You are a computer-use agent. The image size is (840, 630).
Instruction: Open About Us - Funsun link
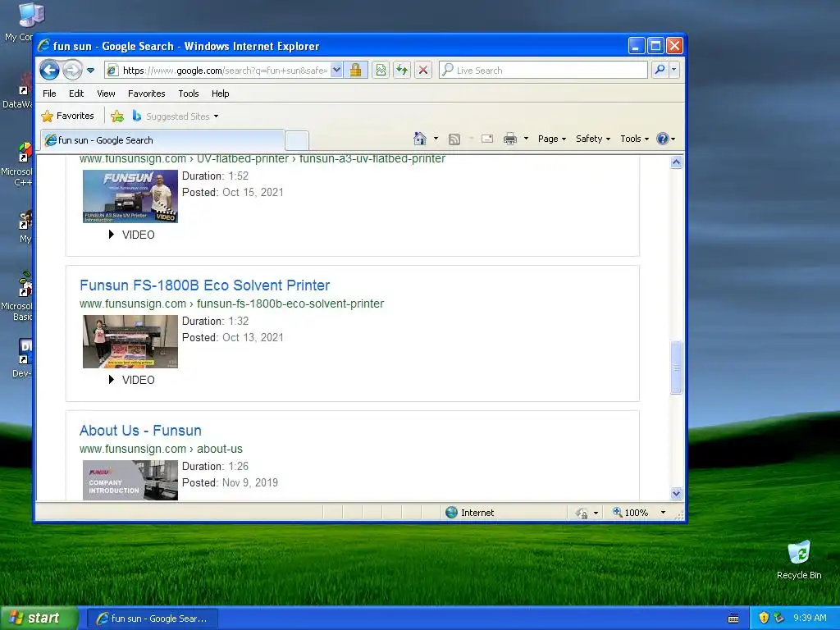click(x=140, y=430)
